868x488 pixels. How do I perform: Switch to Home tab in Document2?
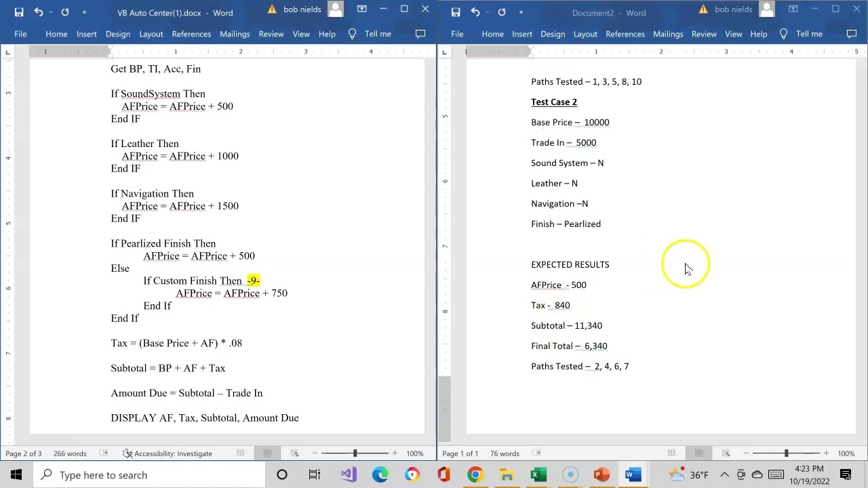[x=493, y=34]
